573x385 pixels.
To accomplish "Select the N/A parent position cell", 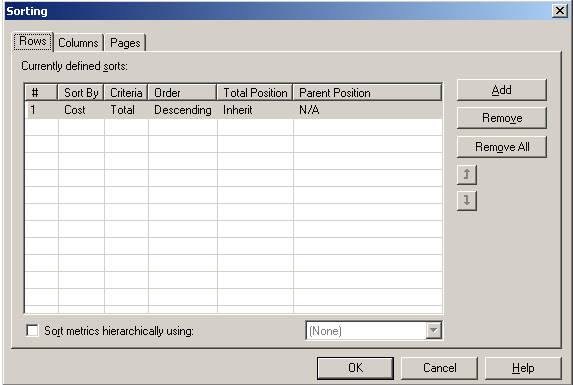I will (368, 110).
